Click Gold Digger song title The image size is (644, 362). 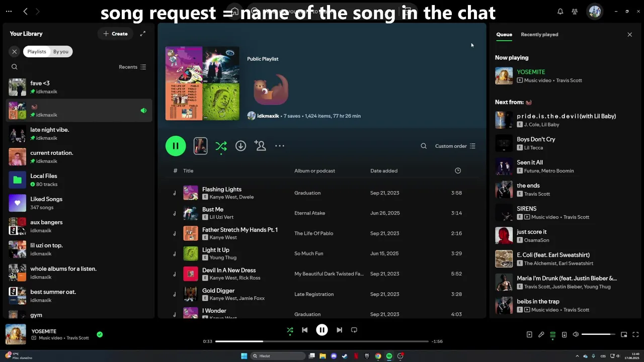pos(218,291)
